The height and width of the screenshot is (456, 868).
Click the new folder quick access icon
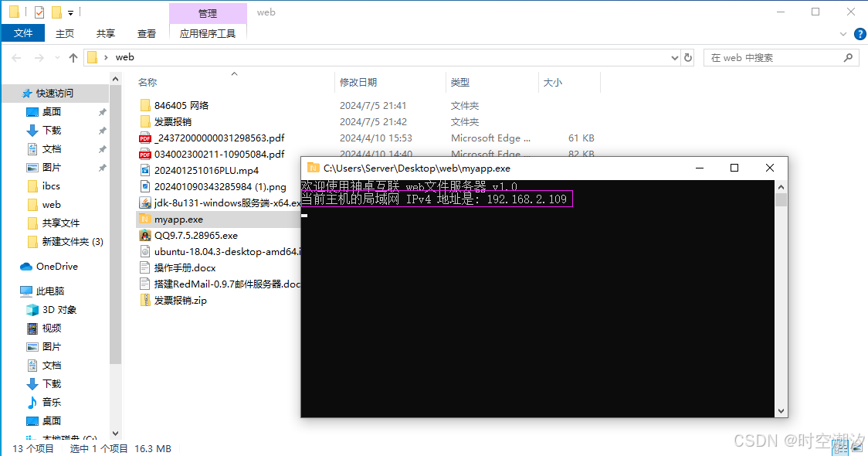point(56,12)
